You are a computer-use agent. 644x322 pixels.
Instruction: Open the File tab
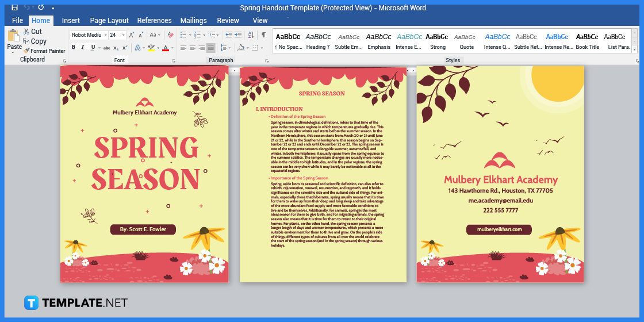(x=18, y=21)
